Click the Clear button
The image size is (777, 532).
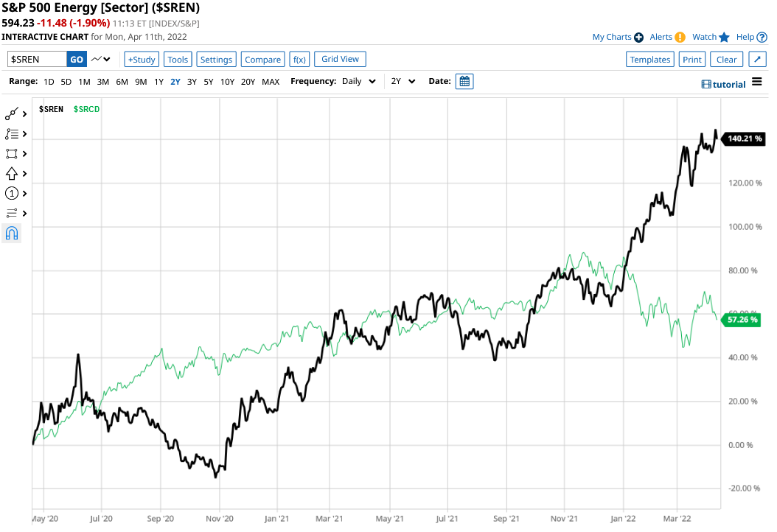point(726,60)
